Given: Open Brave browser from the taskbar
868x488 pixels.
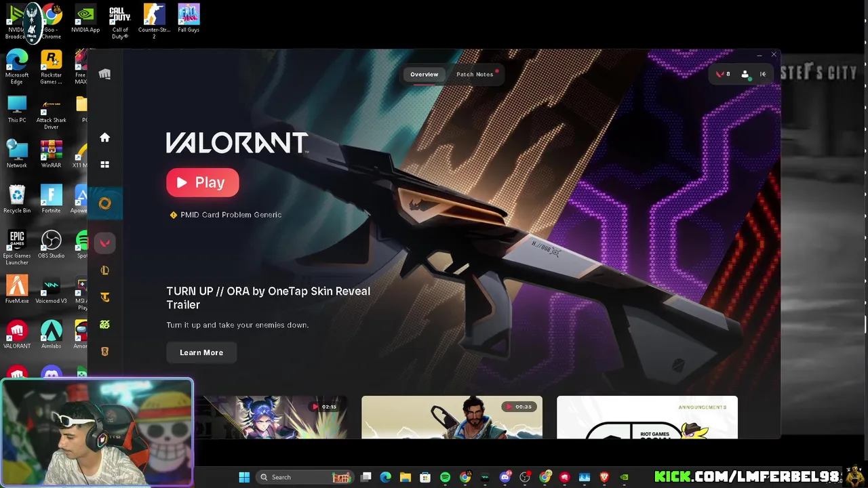Looking at the screenshot, I should (x=604, y=477).
